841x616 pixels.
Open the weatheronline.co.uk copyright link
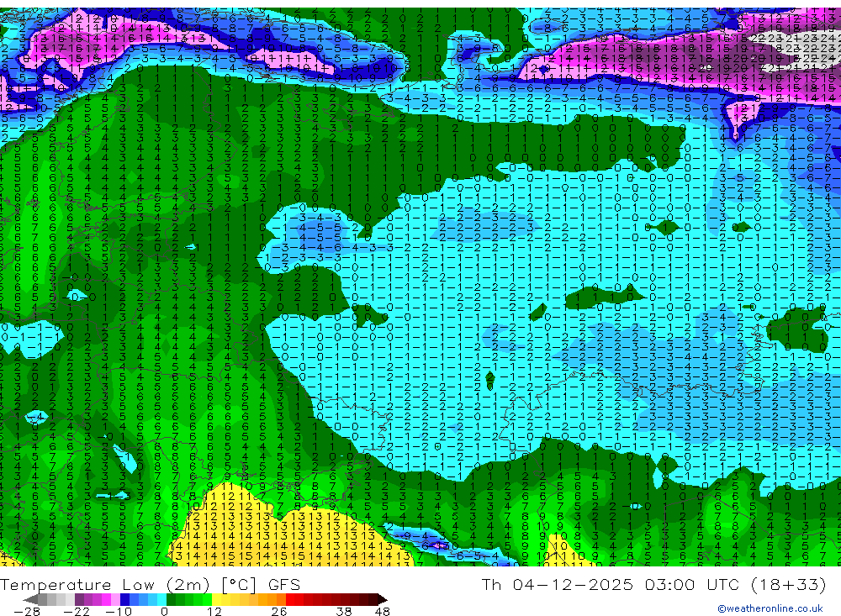click(770, 608)
